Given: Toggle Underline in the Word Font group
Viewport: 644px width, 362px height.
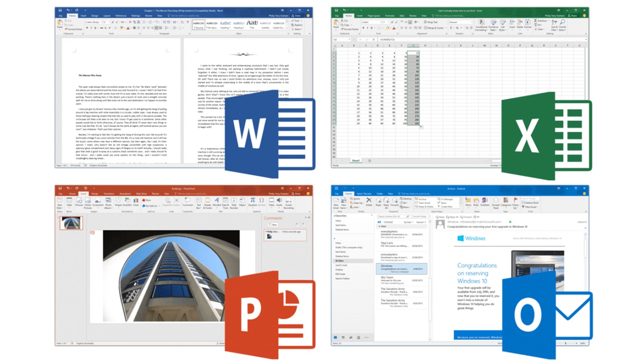Looking at the screenshot, I should 95,28.
